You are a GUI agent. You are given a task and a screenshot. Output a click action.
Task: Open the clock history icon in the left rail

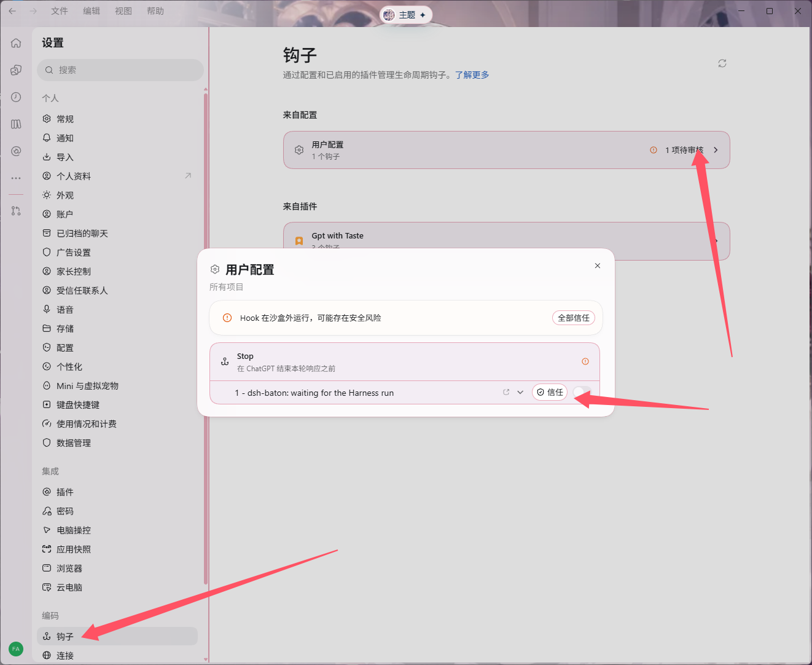click(x=16, y=97)
